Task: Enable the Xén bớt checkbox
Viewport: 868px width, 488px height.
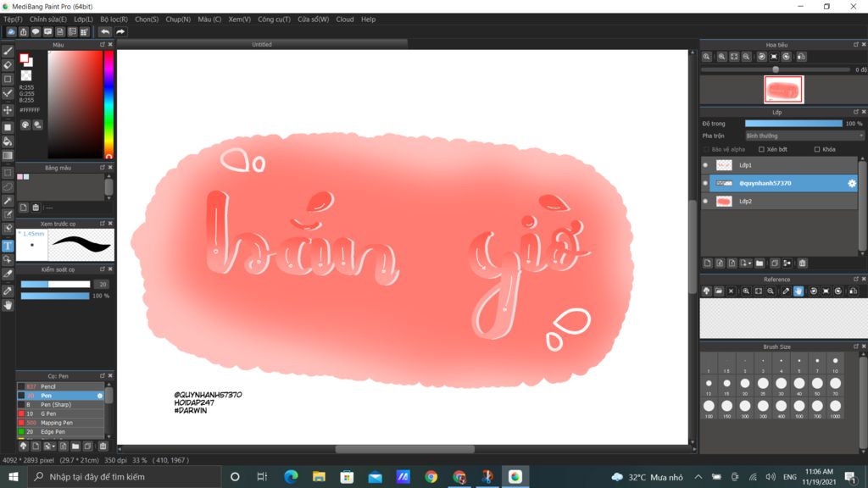Action: pyautogui.click(x=761, y=149)
